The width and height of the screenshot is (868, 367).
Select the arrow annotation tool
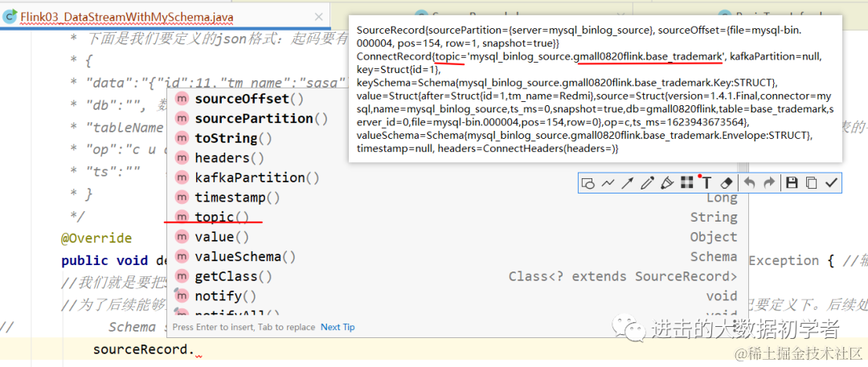pyautogui.click(x=627, y=183)
